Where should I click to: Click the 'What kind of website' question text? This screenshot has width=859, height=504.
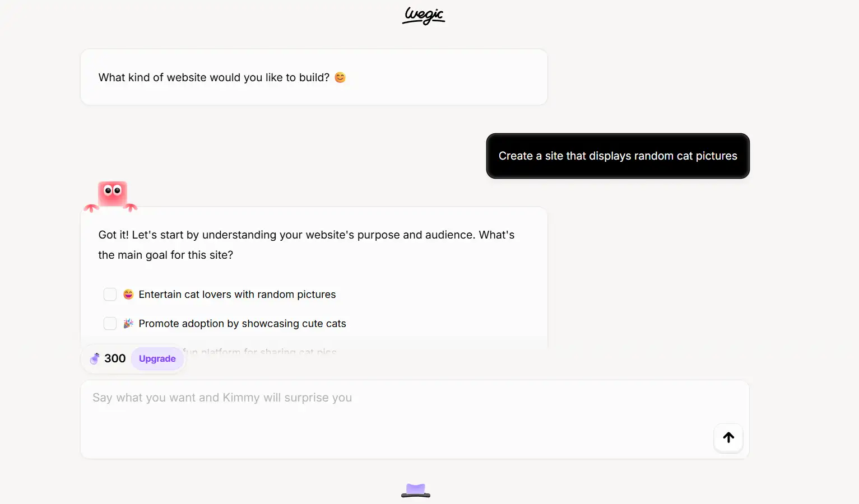[x=214, y=77]
